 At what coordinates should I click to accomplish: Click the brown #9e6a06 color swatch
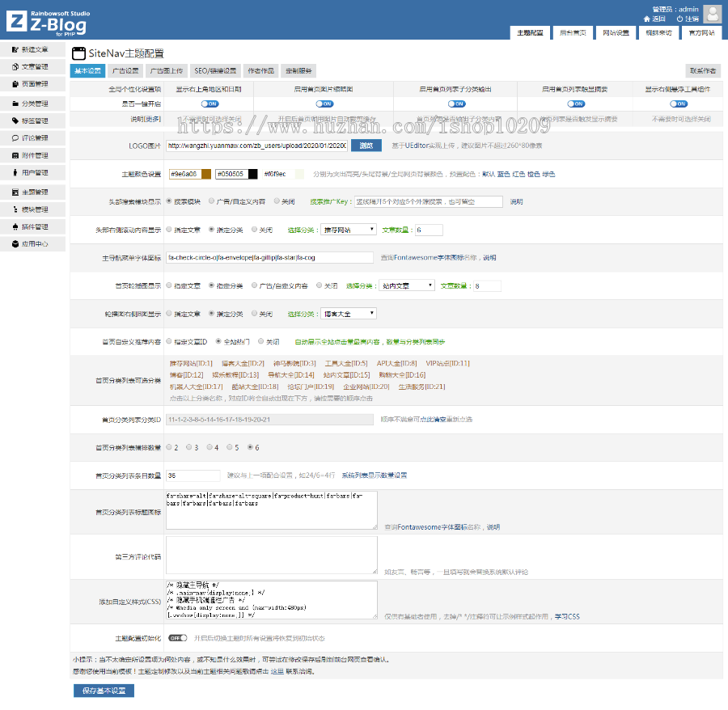coord(206,174)
